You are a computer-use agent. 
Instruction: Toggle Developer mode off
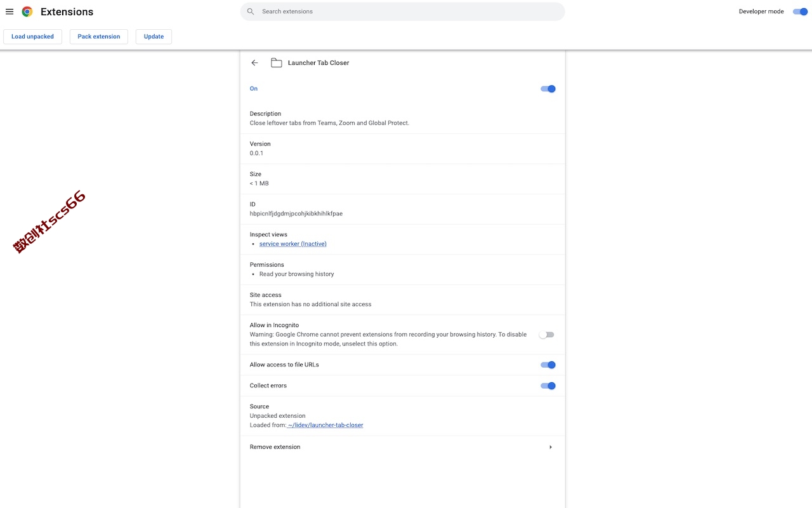(800, 11)
